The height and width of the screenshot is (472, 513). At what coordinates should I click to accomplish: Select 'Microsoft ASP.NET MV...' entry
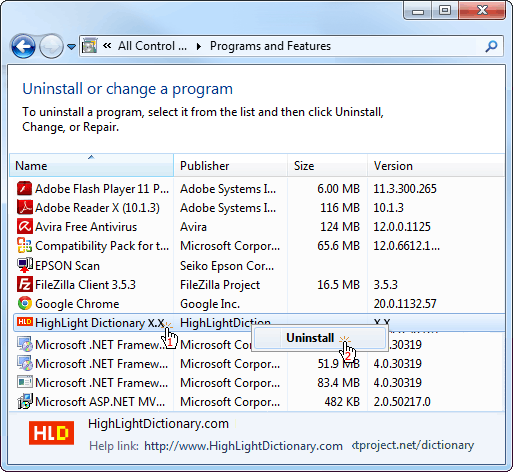[100, 402]
